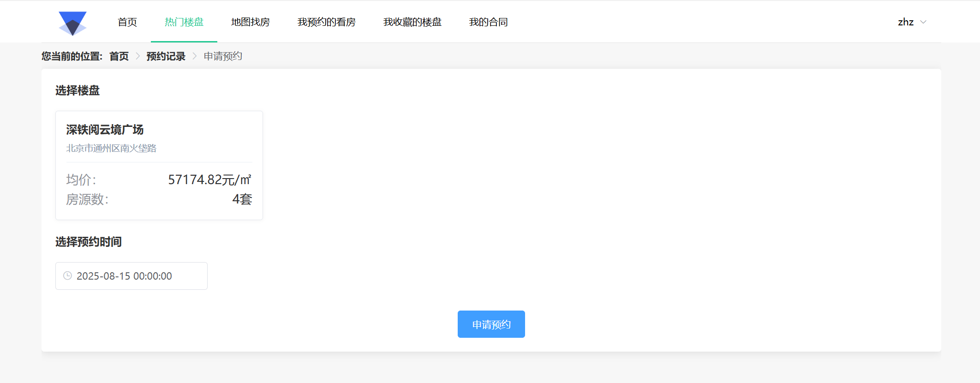Viewport: 980px width, 383px height.
Task: Open the 2025-08-15 00:00:00 datetime field
Action: tap(131, 276)
